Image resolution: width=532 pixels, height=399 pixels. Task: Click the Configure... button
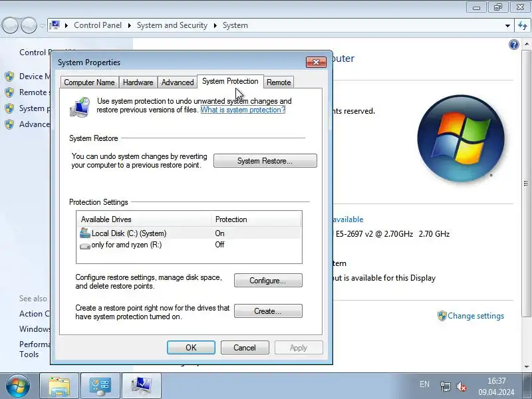click(268, 281)
